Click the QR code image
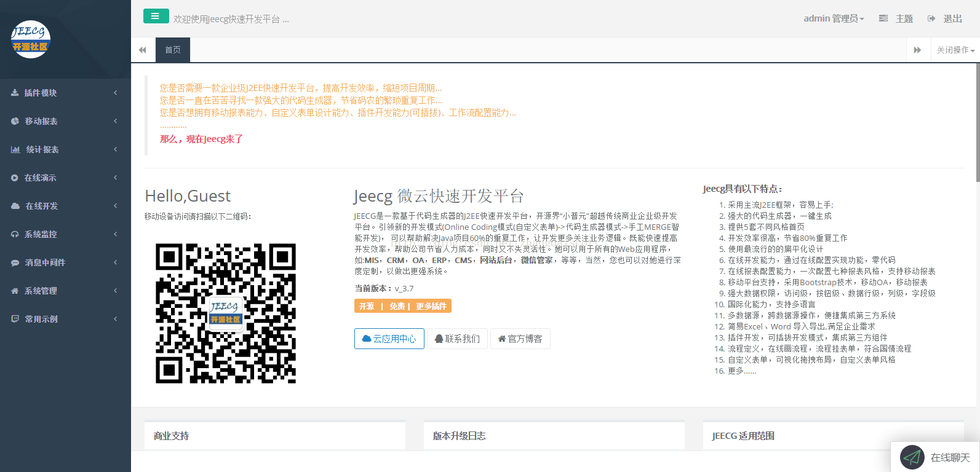 pos(226,313)
